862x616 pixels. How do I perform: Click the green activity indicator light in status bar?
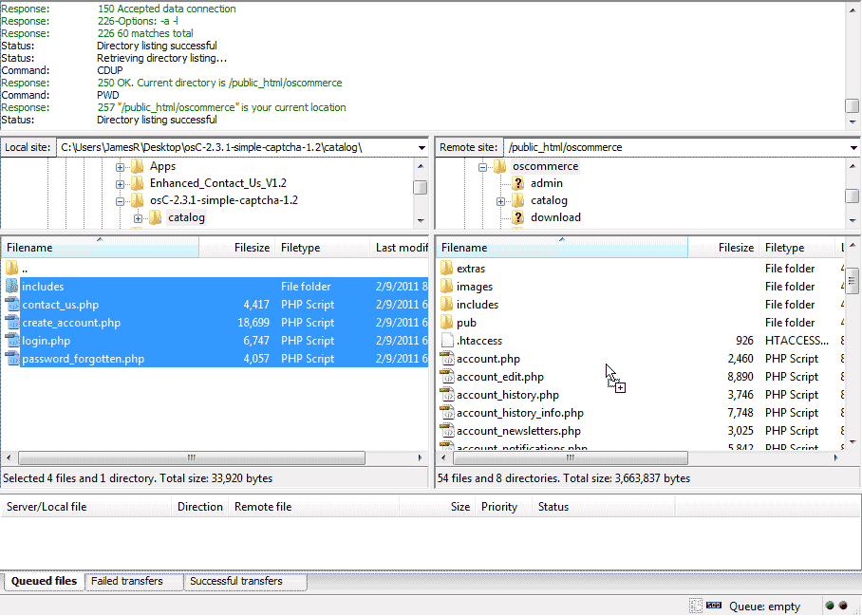coord(830,606)
